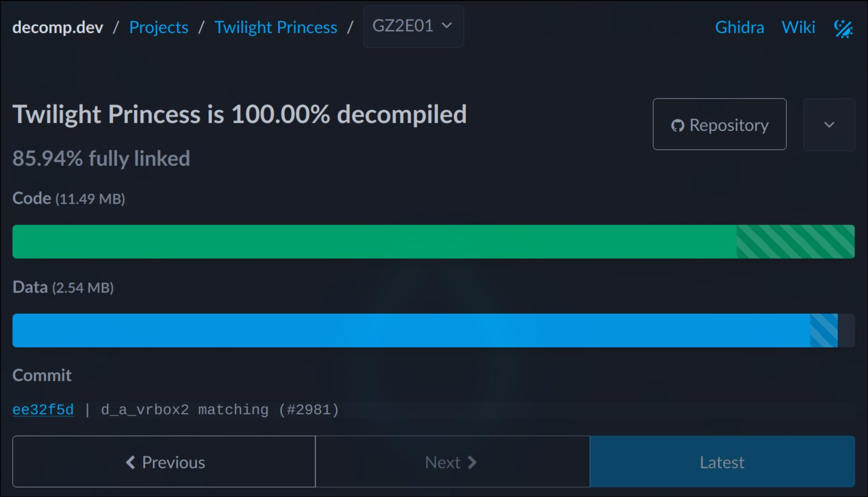The height and width of the screenshot is (497, 868).
Task: Toggle the theme icon in the header
Action: click(843, 28)
